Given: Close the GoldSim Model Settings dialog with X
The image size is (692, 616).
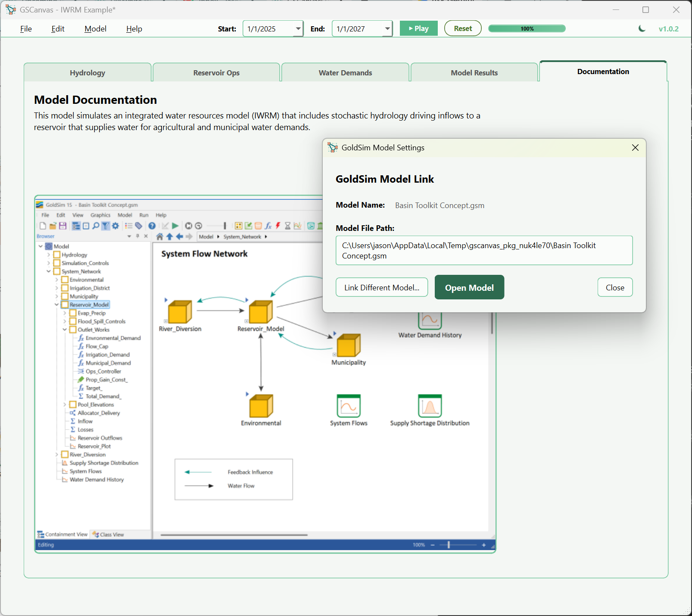Looking at the screenshot, I should click(635, 148).
